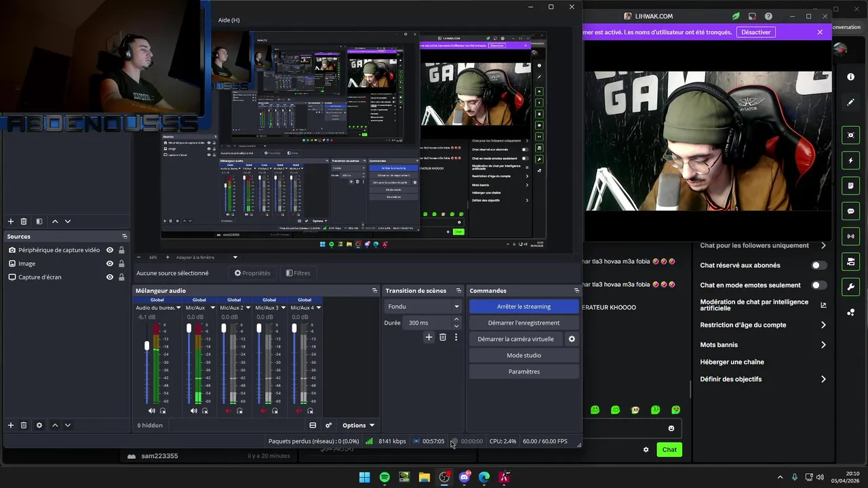Click Démarrer l'enregistrement button

pyautogui.click(x=524, y=323)
